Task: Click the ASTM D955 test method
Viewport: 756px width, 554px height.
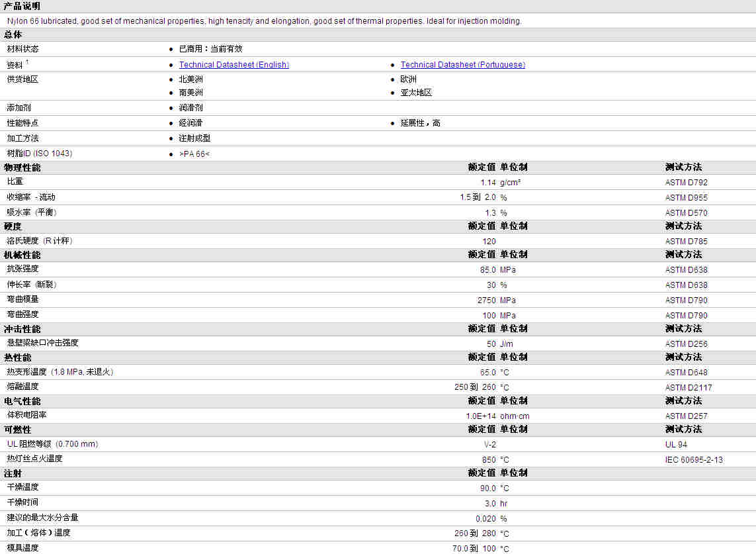Action: pos(687,197)
